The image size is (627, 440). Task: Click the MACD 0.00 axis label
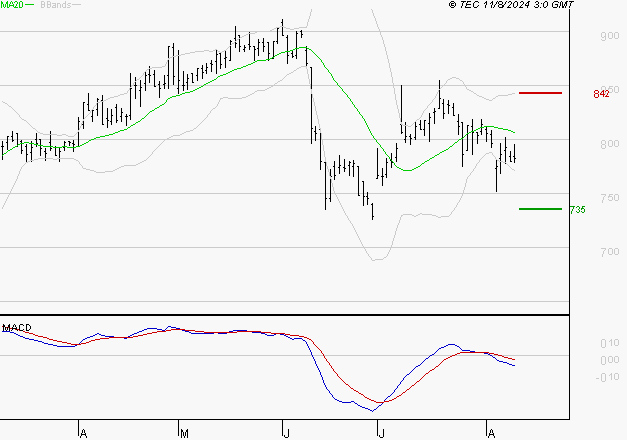tap(609, 360)
